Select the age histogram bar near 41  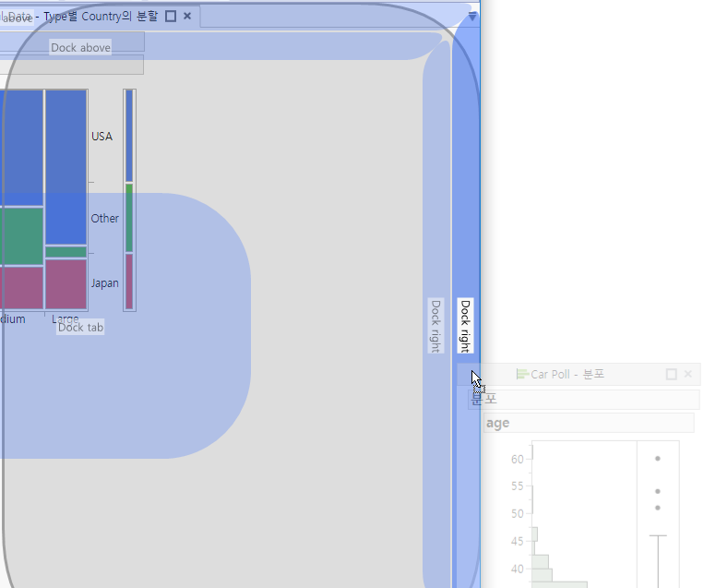tap(540, 561)
